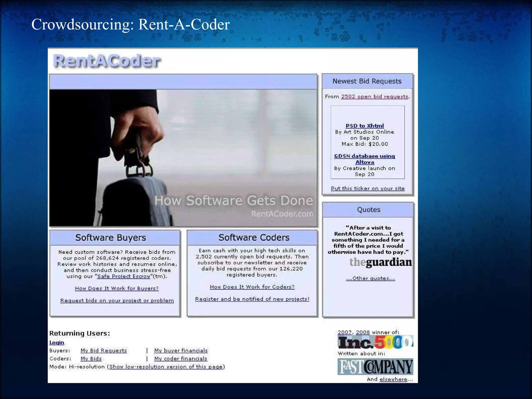Viewport: 532px width, 399px height.
Task: Open the '2502 open bid requests' link
Action: (x=375, y=97)
